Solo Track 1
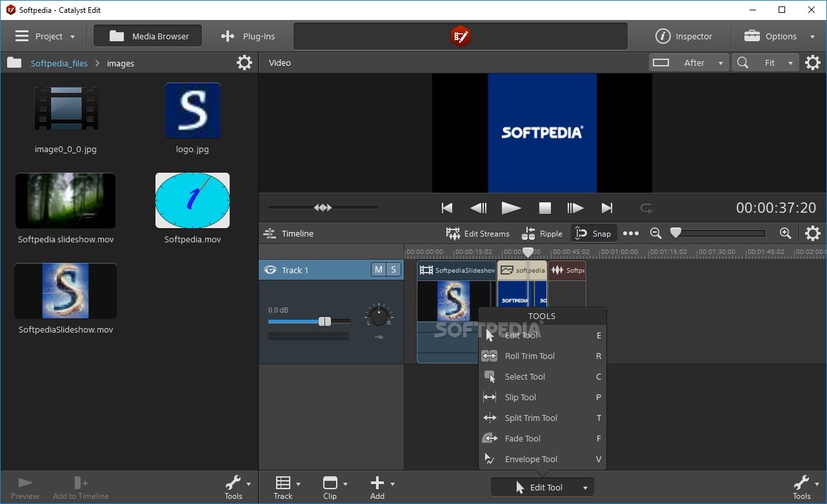Image resolution: width=827 pixels, height=504 pixels. pos(394,269)
